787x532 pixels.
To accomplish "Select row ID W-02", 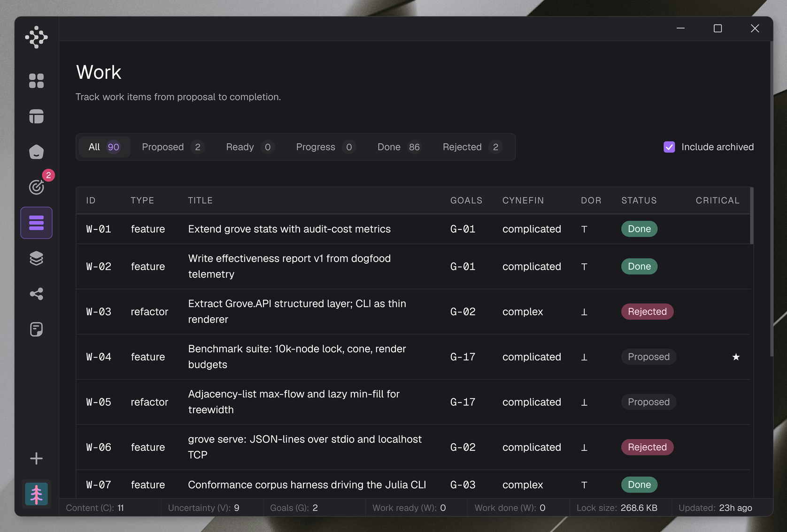I will click(99, 266).
